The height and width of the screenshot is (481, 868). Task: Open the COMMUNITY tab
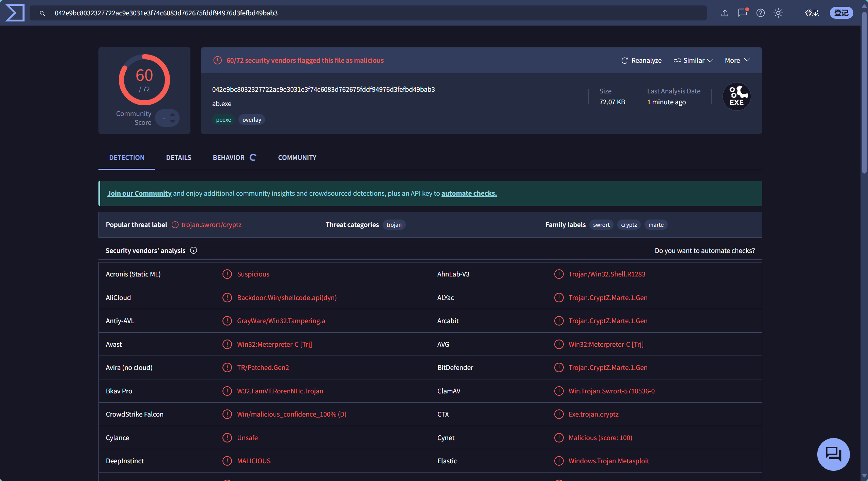(x=297, y=157)
